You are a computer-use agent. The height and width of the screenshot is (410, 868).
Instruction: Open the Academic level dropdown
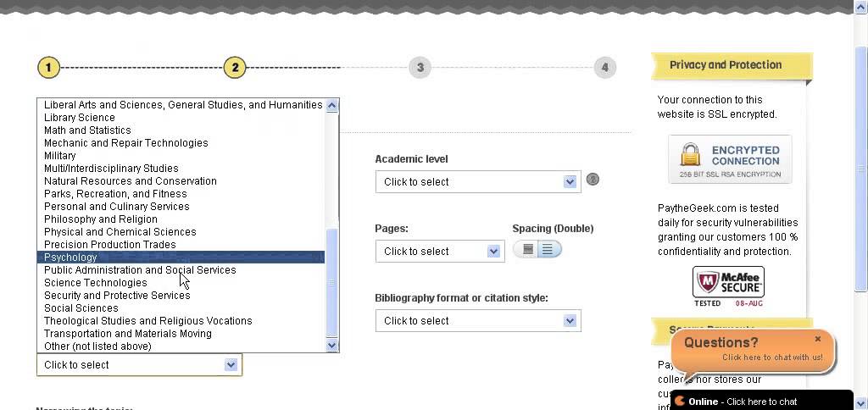point(478,181)
